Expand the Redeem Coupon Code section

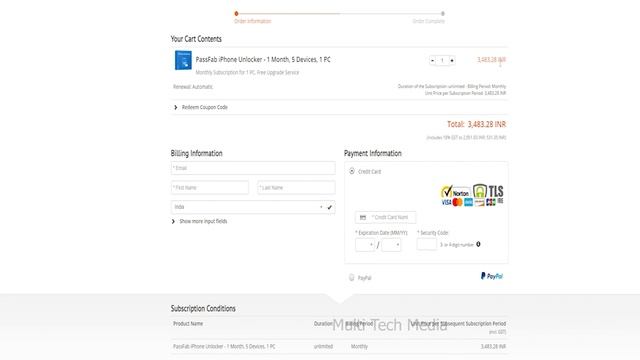201,107
